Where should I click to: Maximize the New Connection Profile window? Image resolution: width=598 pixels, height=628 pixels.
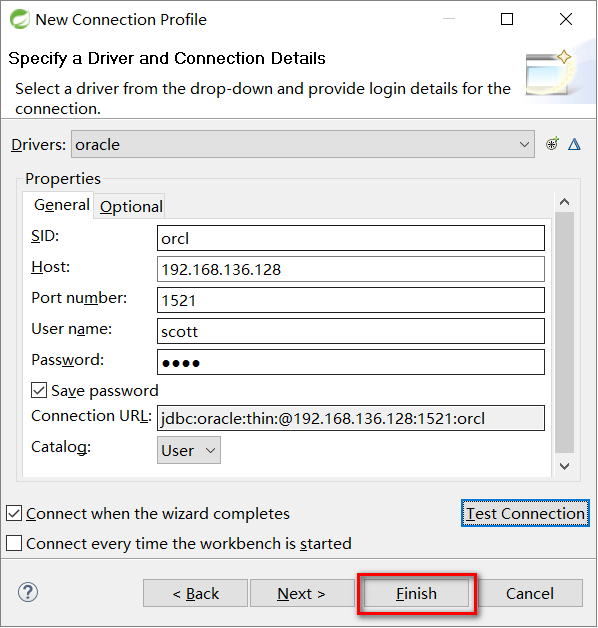(x=507, y=19)
